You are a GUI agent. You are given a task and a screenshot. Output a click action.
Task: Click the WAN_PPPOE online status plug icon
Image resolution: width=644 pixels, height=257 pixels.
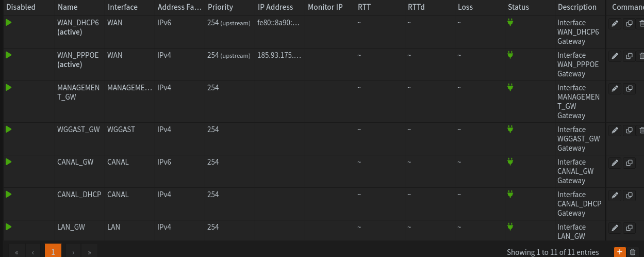click(x=510, y=55)
